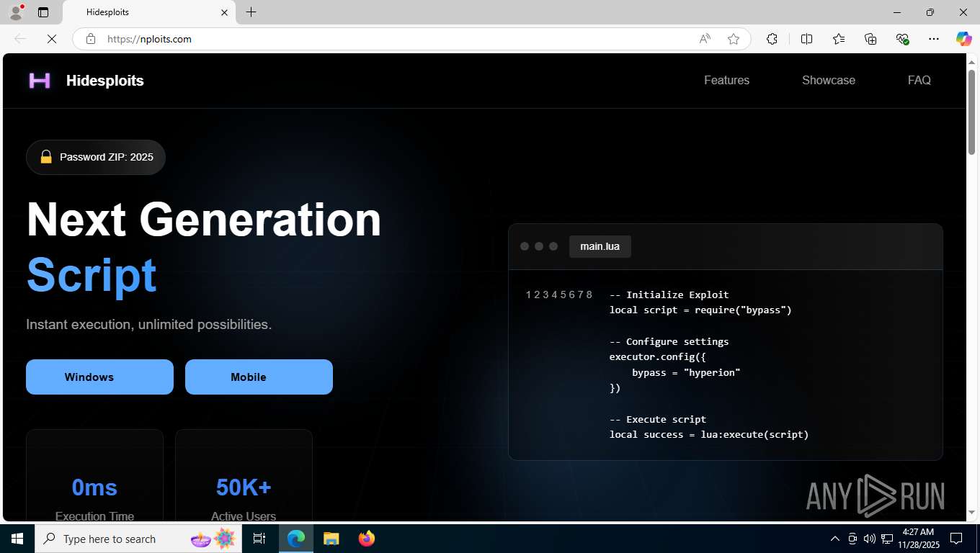
Task: Select the main.lua code tab
Action: tap(600, 246)
